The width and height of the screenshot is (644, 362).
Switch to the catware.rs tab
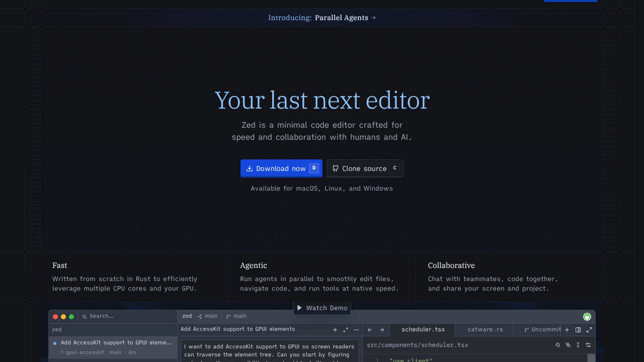pyautogui.click(x=485, y=329)
